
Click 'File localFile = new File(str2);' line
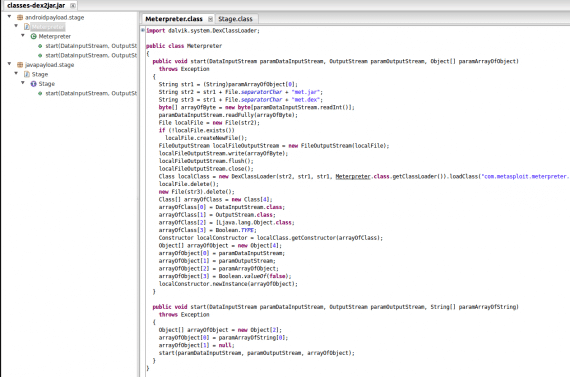pyautogui.click(x=209, y=123)
